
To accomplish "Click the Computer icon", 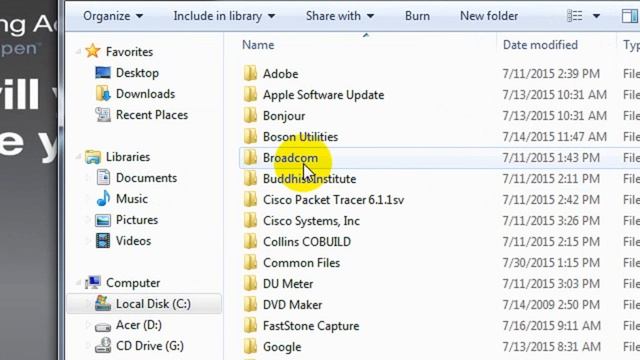I will point(93,282).
